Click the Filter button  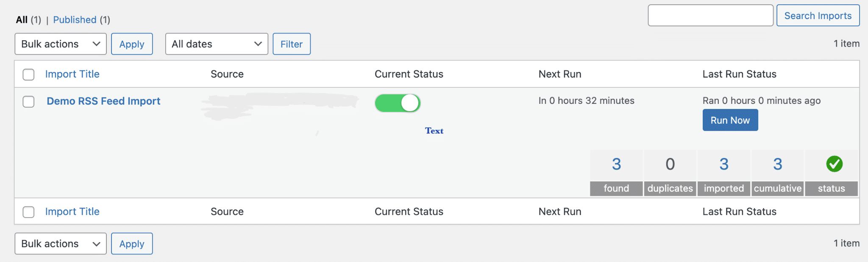pos(292,44)
